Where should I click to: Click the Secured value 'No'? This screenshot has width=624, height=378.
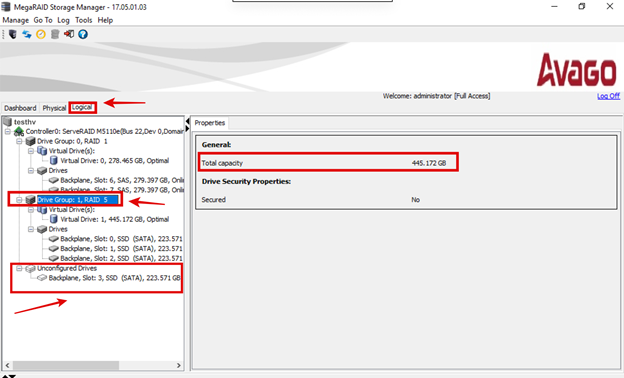415,200
